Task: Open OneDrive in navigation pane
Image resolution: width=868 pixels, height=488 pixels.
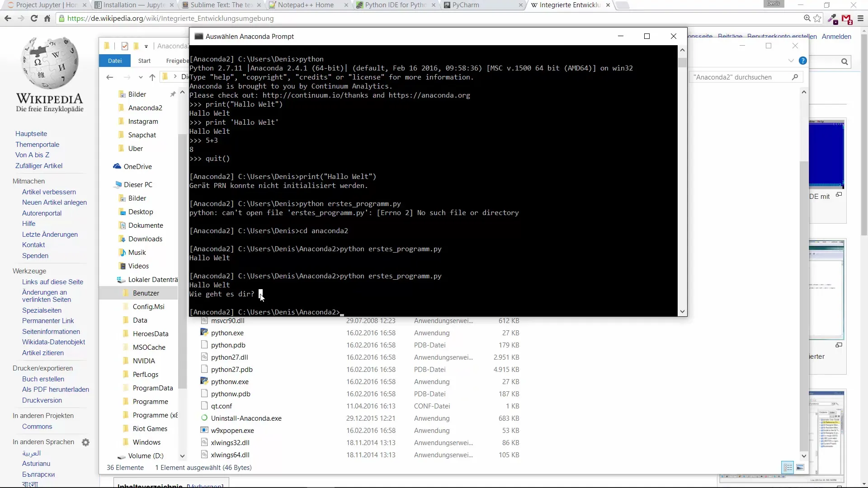Action: coord(137,167)
